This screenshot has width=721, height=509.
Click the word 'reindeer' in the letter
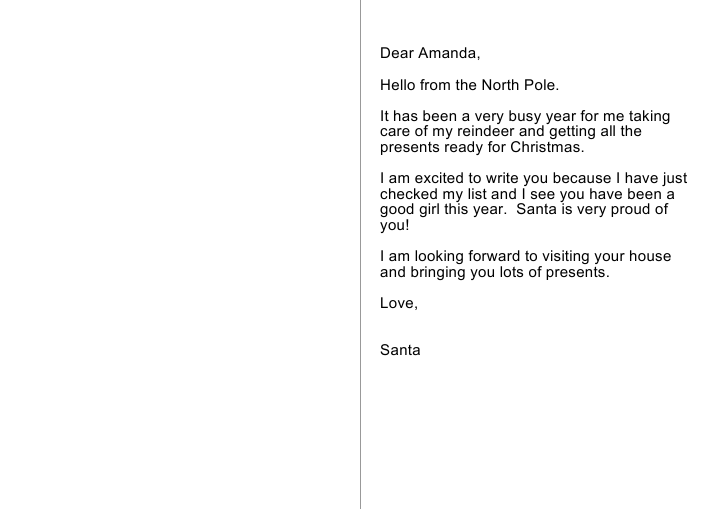point(486,132)
